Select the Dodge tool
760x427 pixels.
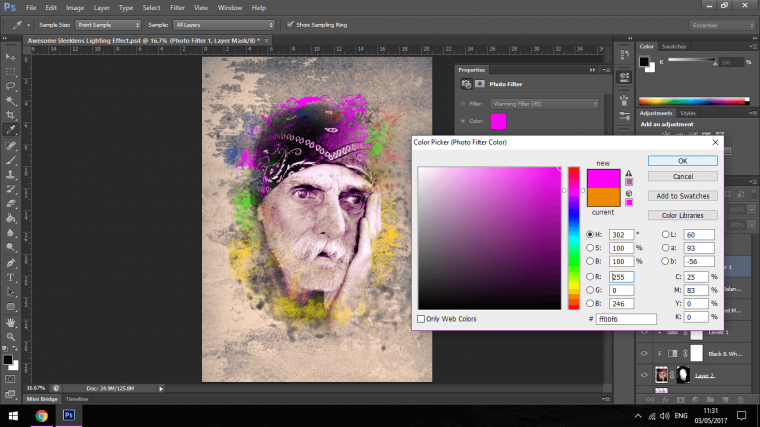pyautogui.click(x=10, y=248)
